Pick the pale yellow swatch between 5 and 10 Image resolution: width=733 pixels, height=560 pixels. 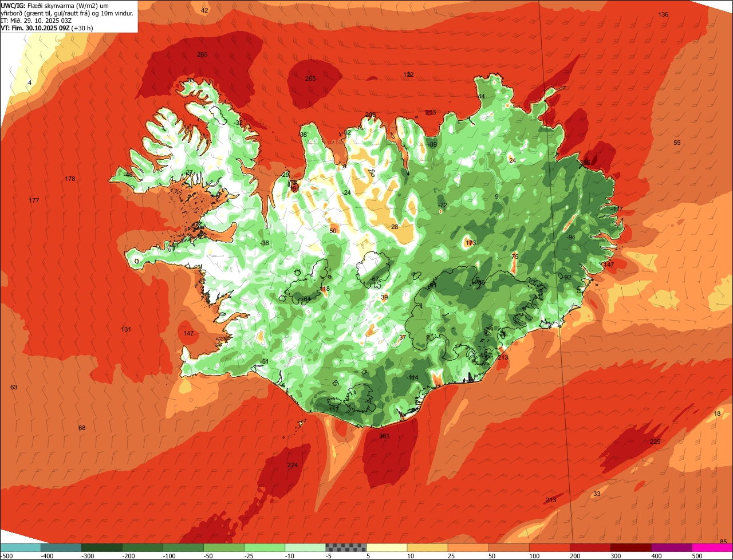click(x=387, y=547)
